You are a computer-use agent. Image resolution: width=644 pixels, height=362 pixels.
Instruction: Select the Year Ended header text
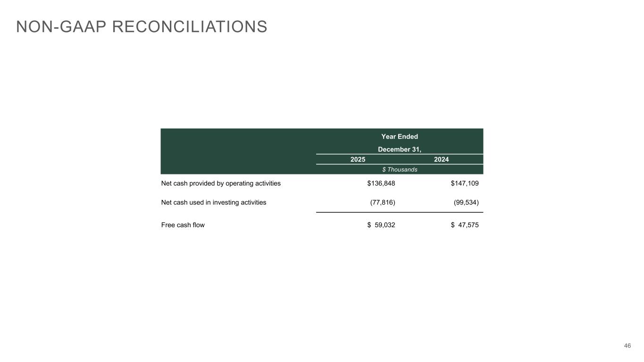click(399, 137)
